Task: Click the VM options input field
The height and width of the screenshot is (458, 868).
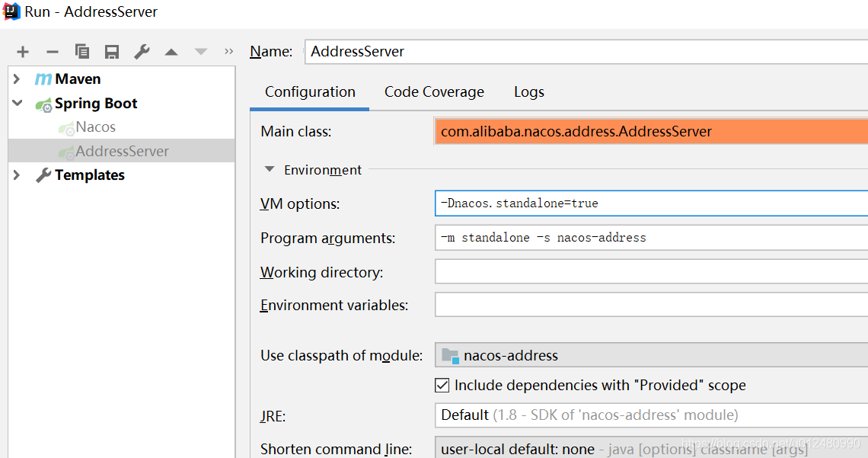Action: (x=651, y=203)
